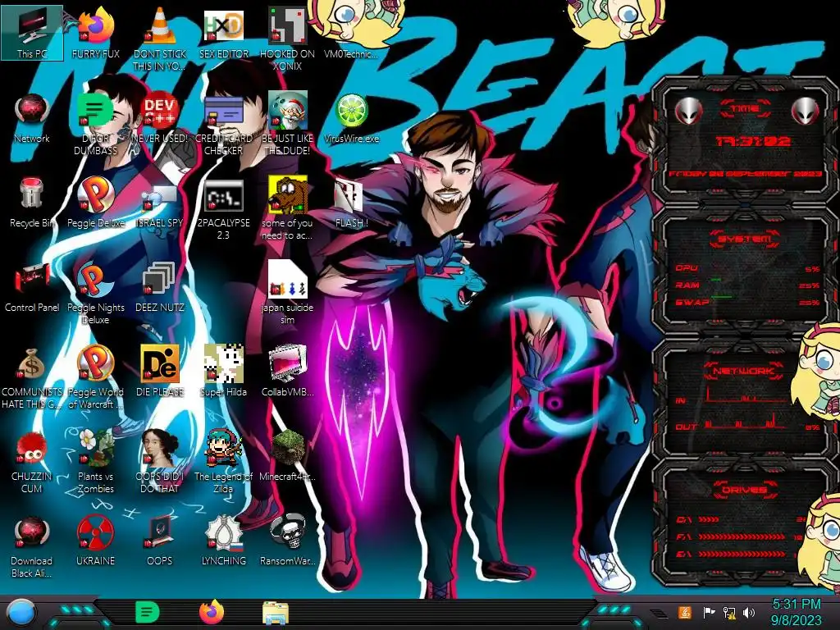Click the Java tray icon
This screenshot has width=840, height=630.
coord(685,612)
